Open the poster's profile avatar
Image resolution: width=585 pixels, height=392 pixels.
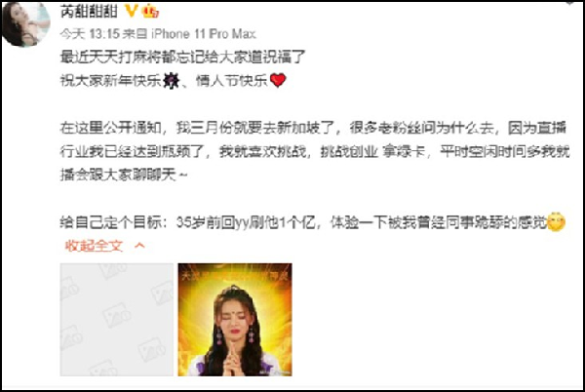click(25, 24)
